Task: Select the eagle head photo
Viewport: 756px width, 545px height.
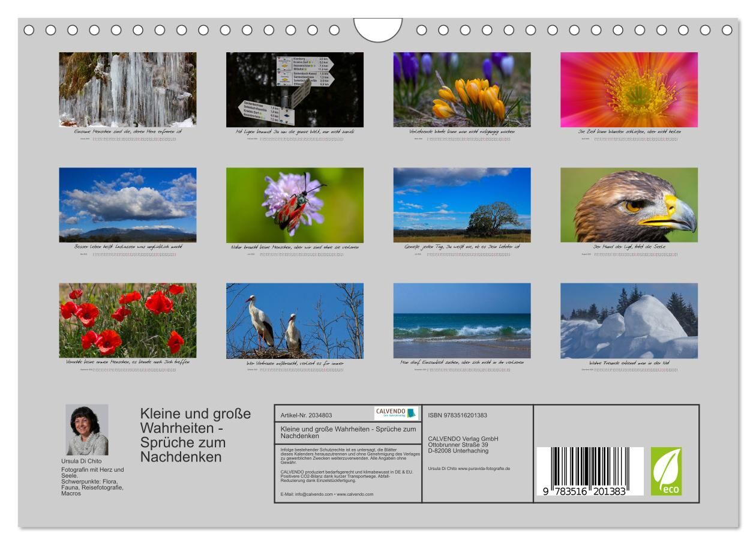Action: (629, 205)
